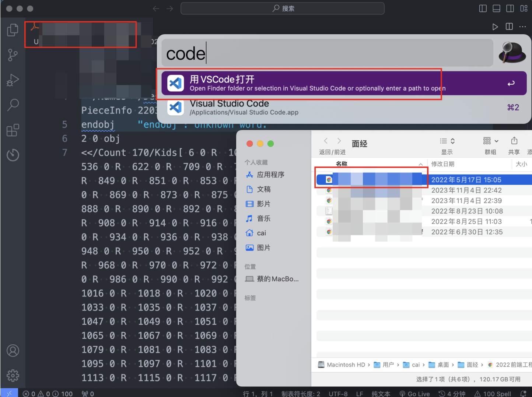Open the Manage gear menu
Viewport: 532px width, 397px height.
[13, 376]
